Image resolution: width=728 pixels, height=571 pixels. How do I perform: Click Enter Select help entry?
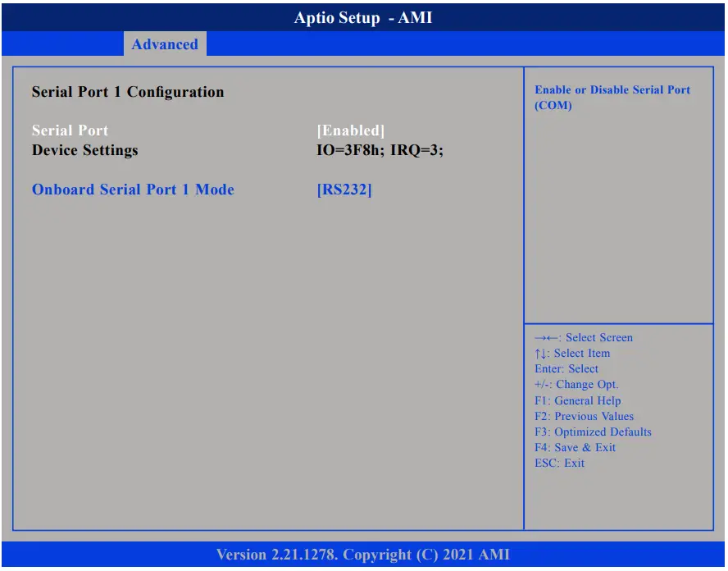(x=566, y=368)
